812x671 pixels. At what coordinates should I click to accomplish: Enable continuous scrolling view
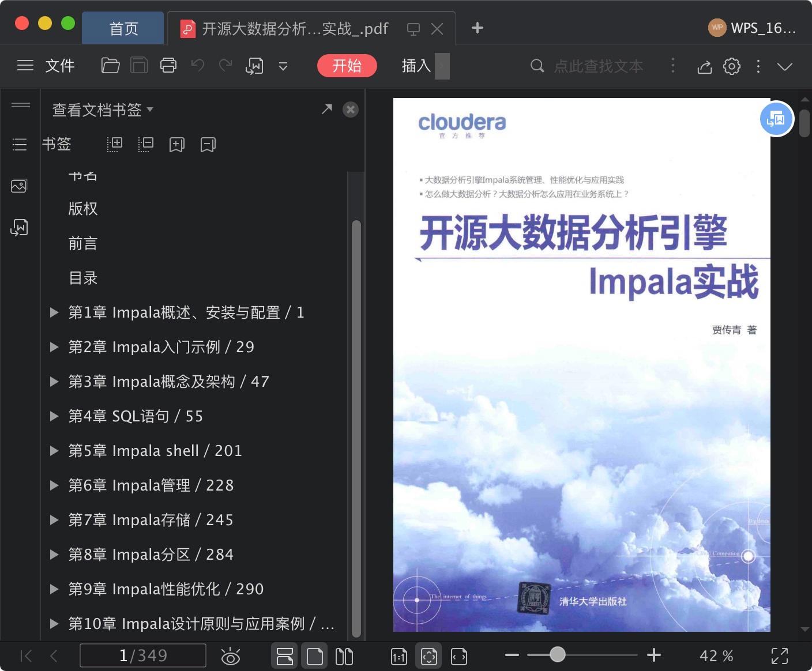[284, 656]
